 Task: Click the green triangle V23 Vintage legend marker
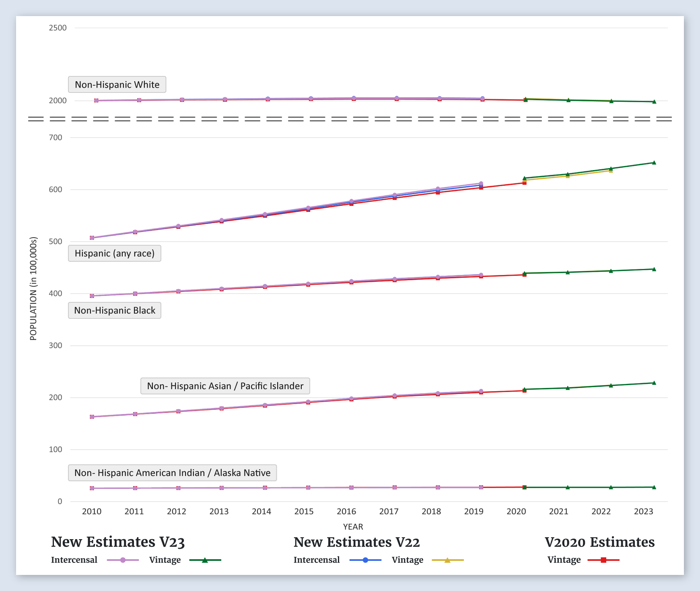(205, 560)
